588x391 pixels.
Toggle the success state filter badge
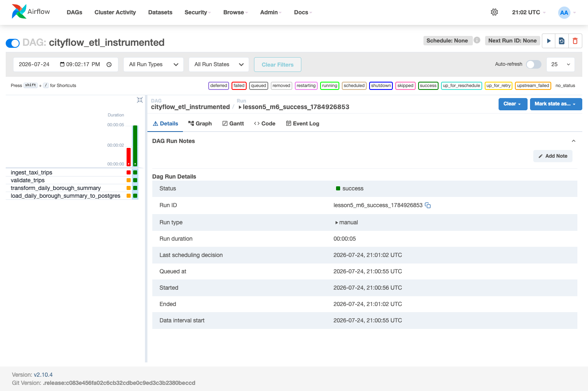point(428,85)
